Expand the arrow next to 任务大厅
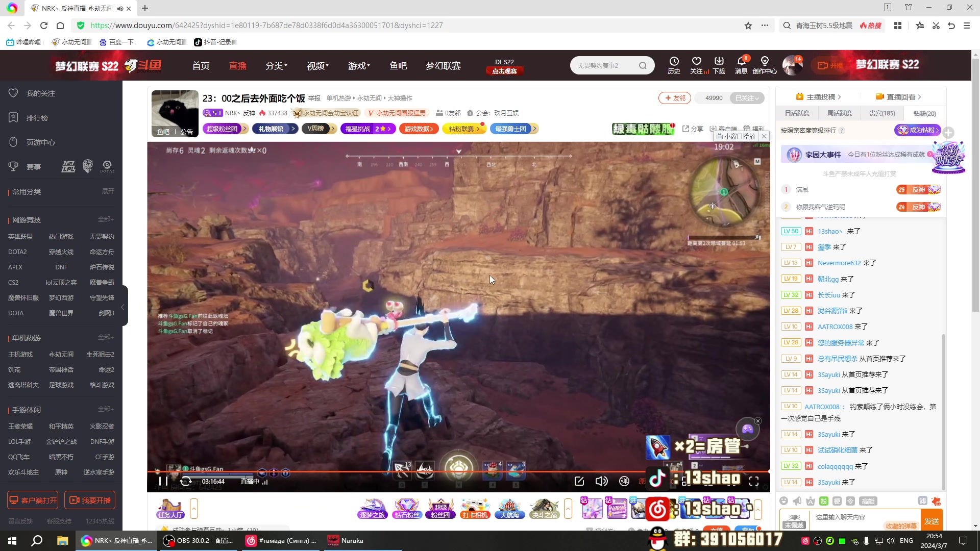980x551 pixels. tap(194, 509)
